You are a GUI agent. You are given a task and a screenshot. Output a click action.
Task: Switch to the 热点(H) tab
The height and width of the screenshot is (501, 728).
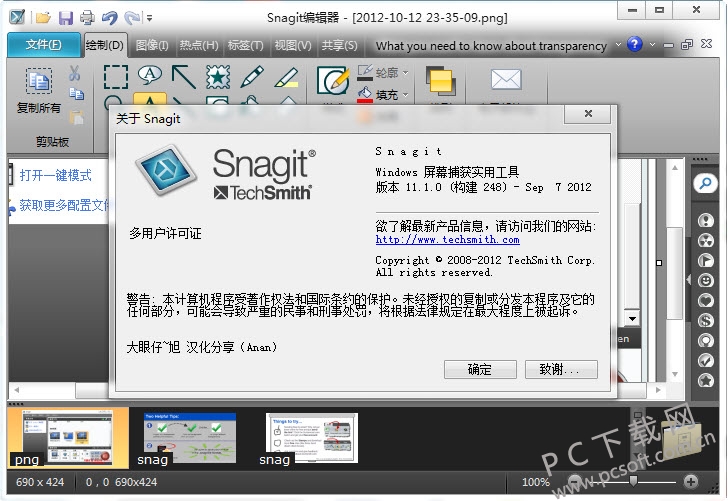199,45
